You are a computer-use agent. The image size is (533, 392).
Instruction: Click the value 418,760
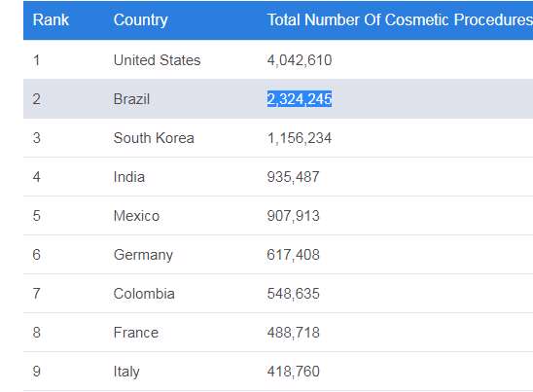[293, 372]
